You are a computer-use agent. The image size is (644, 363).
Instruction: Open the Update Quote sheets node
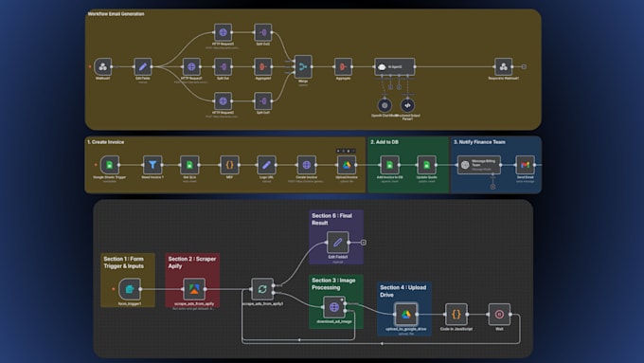point(427,165)
